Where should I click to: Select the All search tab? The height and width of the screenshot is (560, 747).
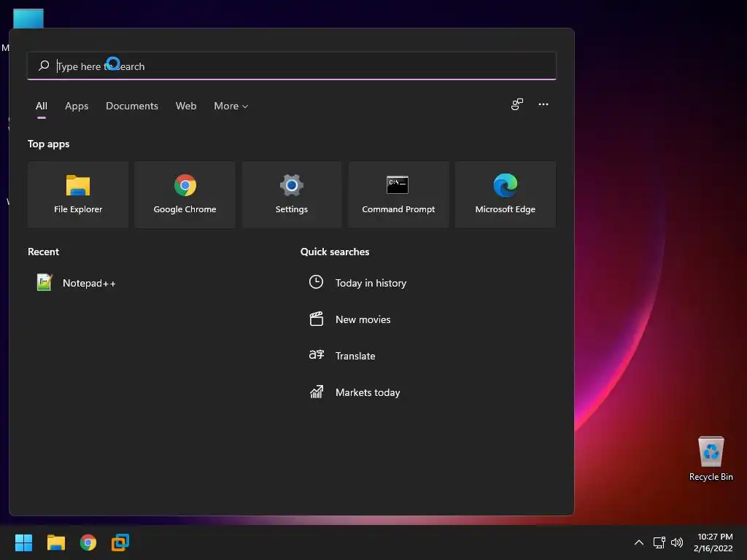(x=42, y=106)
